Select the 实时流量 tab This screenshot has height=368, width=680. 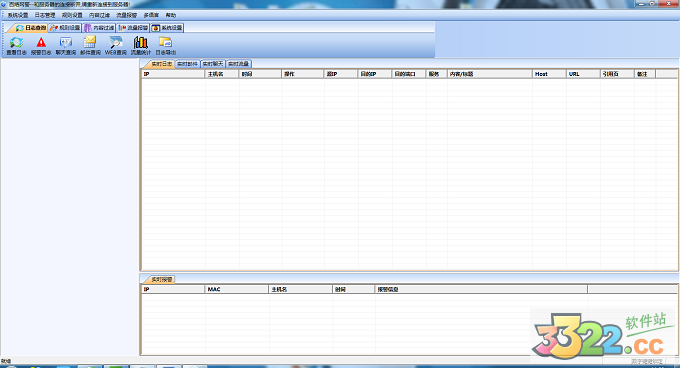coord(239,64)
